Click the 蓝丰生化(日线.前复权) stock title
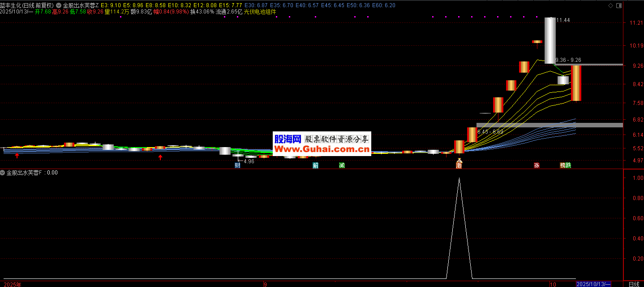Screen dimensions: 644x287 pyautogui.click(x=27, y=5)
